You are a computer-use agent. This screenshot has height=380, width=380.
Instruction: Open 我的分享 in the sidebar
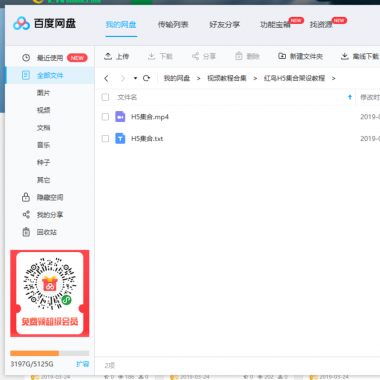pos(50,215)
